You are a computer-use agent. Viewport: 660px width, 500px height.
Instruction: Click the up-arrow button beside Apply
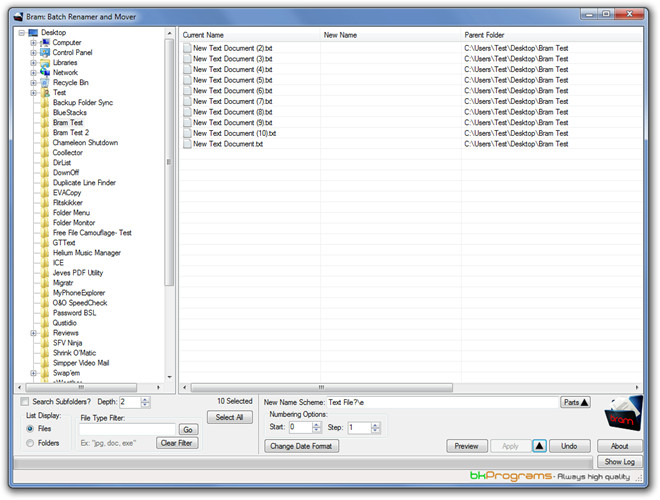tap(539, 446)
